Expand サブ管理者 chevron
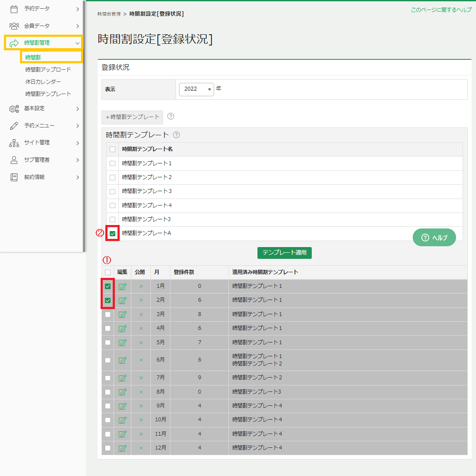Screen dimensions: 476x476 click(78, 160)
